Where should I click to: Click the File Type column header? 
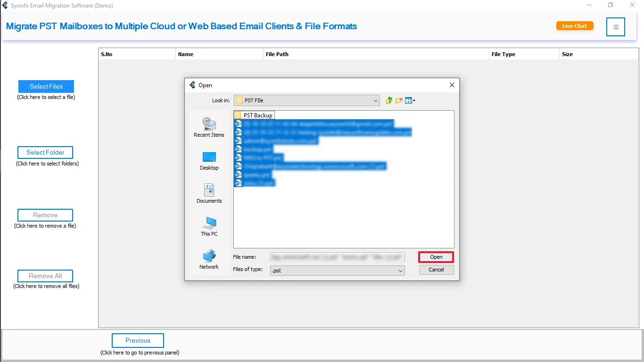pos(524,54)
